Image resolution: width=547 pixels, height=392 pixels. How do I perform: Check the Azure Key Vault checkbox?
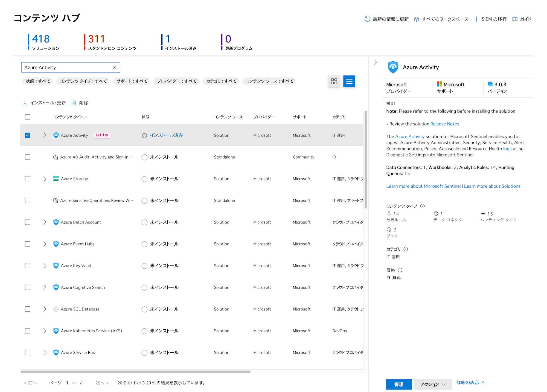pyautogui.click(x=28, y=266)
